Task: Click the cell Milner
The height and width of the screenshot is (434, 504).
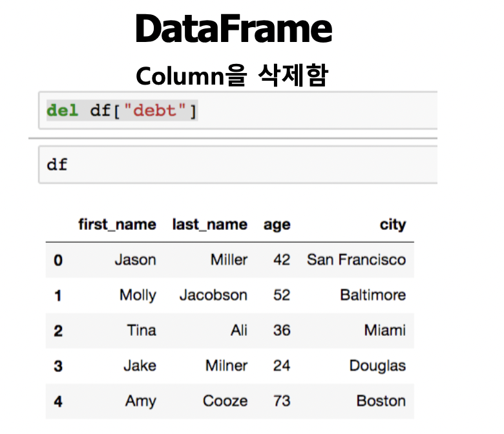Action: 227,366
